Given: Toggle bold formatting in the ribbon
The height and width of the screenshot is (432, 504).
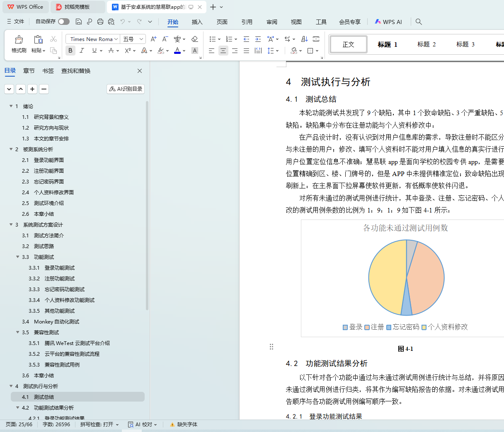Looking at the screenshot, I should 70,51.
